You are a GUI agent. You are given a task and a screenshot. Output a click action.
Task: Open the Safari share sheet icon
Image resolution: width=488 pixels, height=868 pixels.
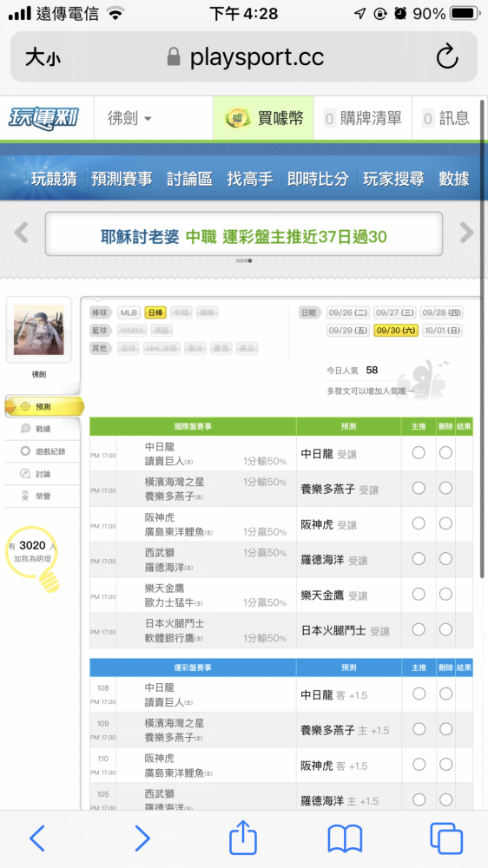point(243,838)
